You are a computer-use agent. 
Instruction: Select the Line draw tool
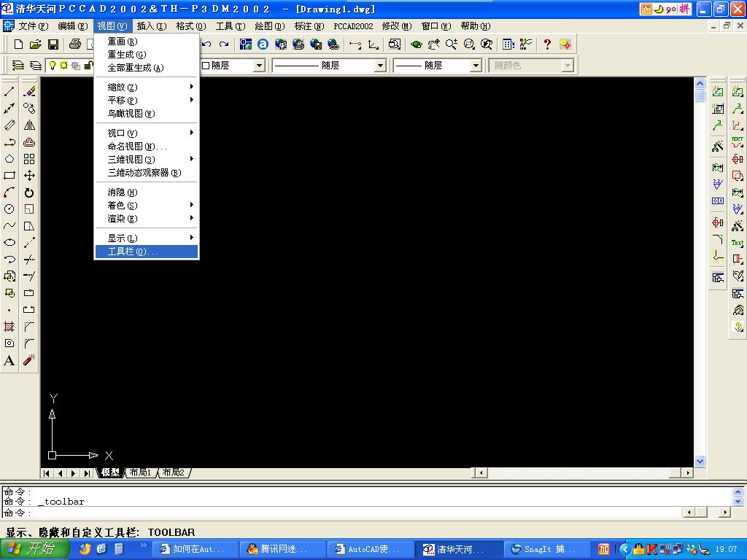[x=9, y=91]
